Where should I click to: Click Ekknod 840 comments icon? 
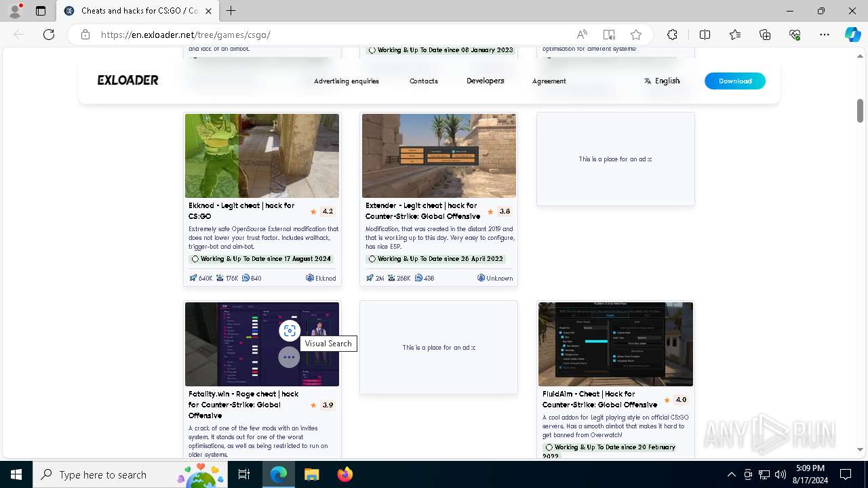[247, 278]
